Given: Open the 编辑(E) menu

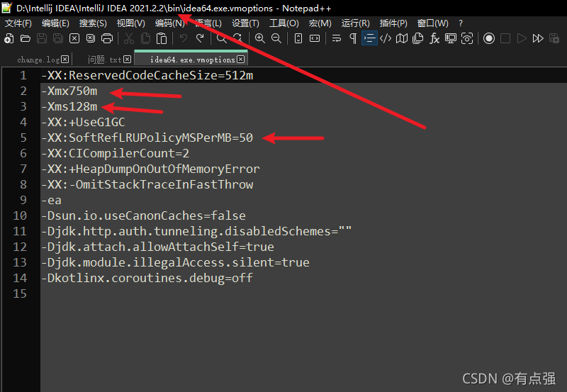Looking at the screenshot, I should 55,23.
